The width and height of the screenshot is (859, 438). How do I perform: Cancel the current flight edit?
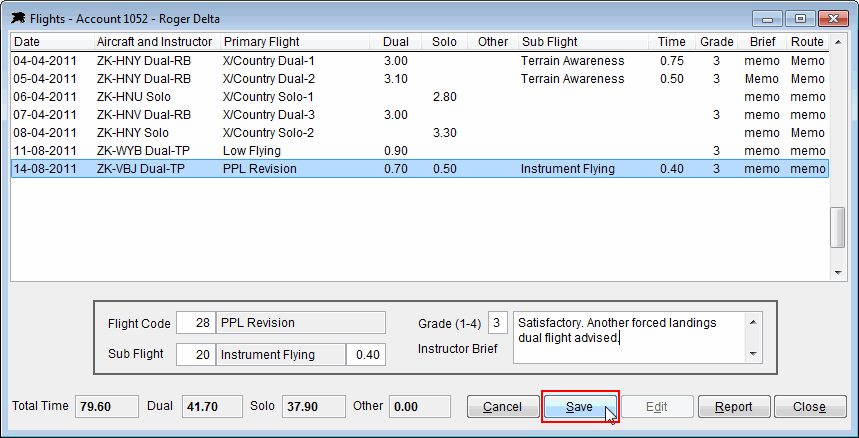[502, 407]
